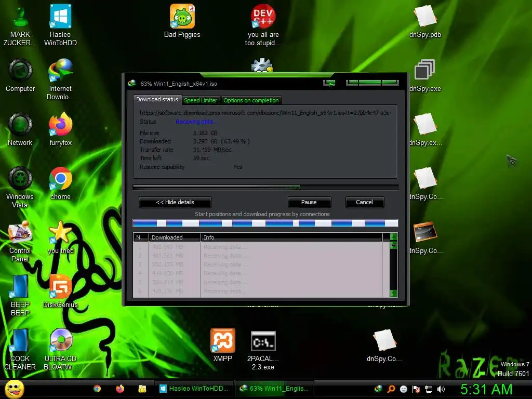Click the file size value 5.182 GB
This screenshot has width=532, height=399.
click(x=205, y=133)
